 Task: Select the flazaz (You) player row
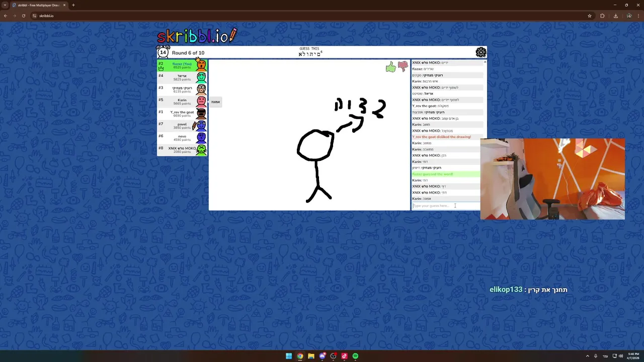click(x=182, y=65)
